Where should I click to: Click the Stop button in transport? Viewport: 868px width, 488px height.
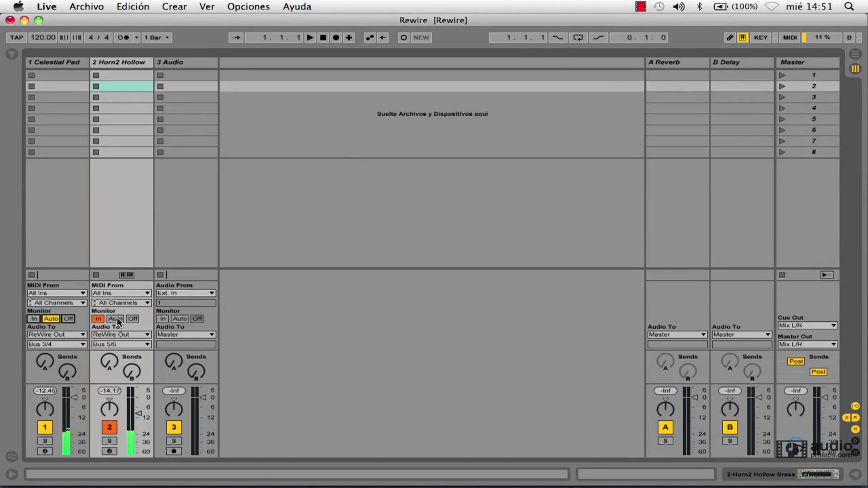(x=323, y=38)
